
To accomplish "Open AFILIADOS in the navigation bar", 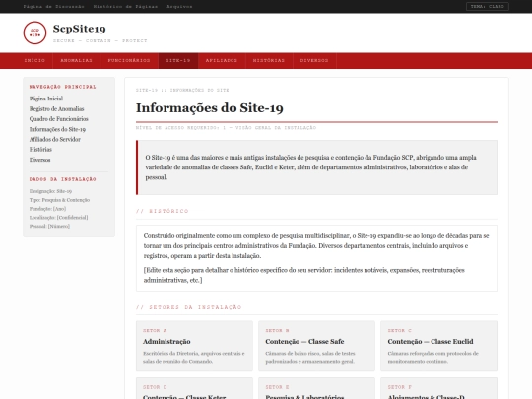I will [222, 61].
